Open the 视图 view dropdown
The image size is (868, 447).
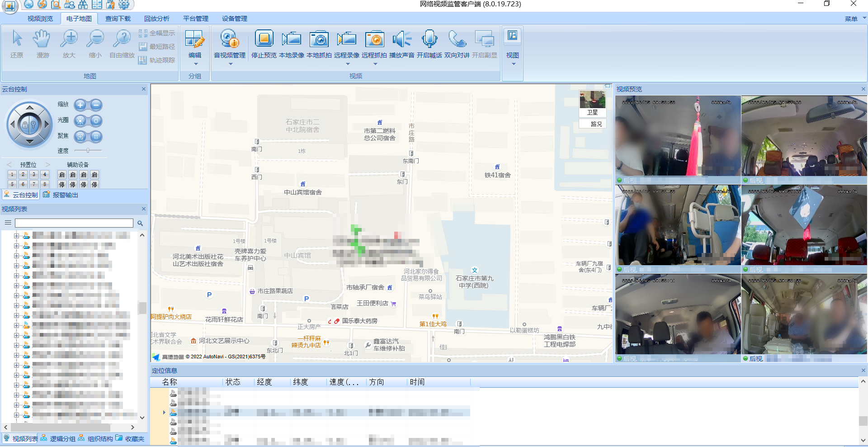click(513, 64)
